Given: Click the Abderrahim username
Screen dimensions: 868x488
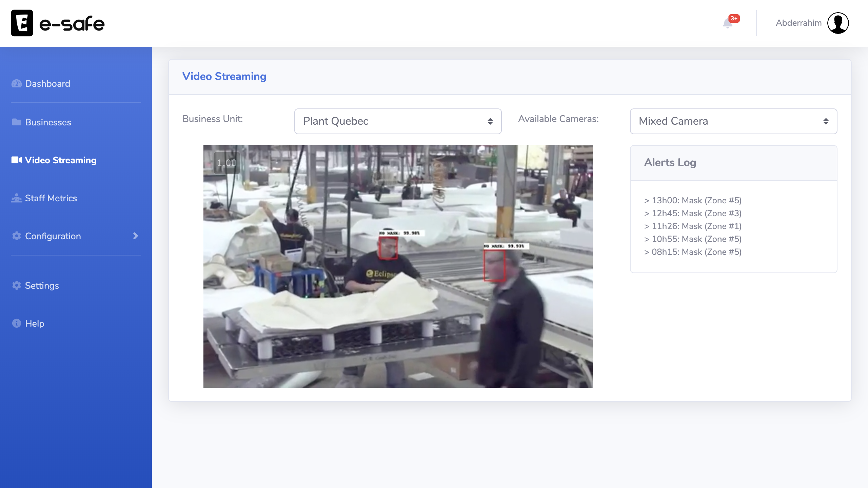Looking at the screenshot, I should pos(798,23).
